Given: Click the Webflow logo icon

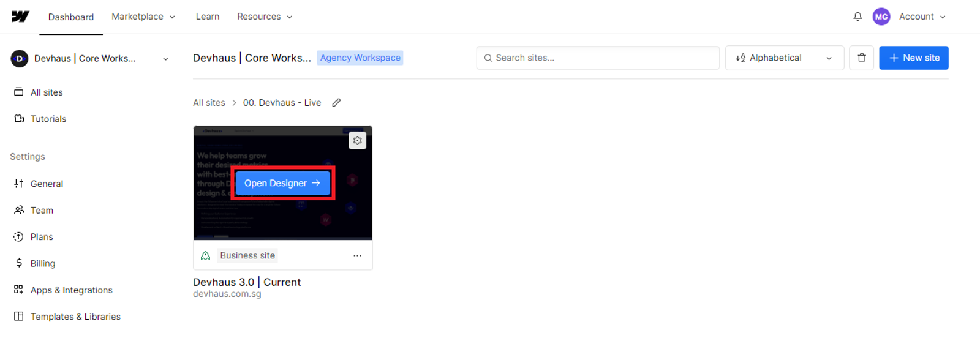Looking at the screenshot, I should 20,17.
